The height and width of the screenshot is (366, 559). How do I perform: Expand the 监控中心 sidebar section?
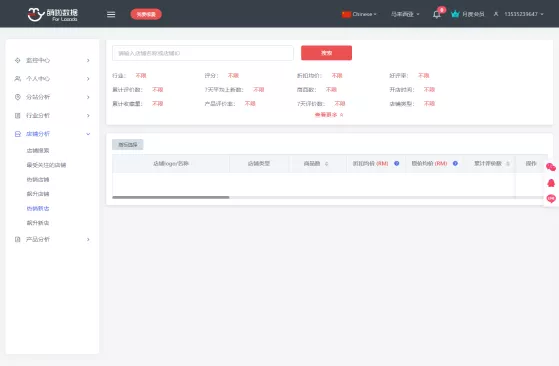pos(52,60)
